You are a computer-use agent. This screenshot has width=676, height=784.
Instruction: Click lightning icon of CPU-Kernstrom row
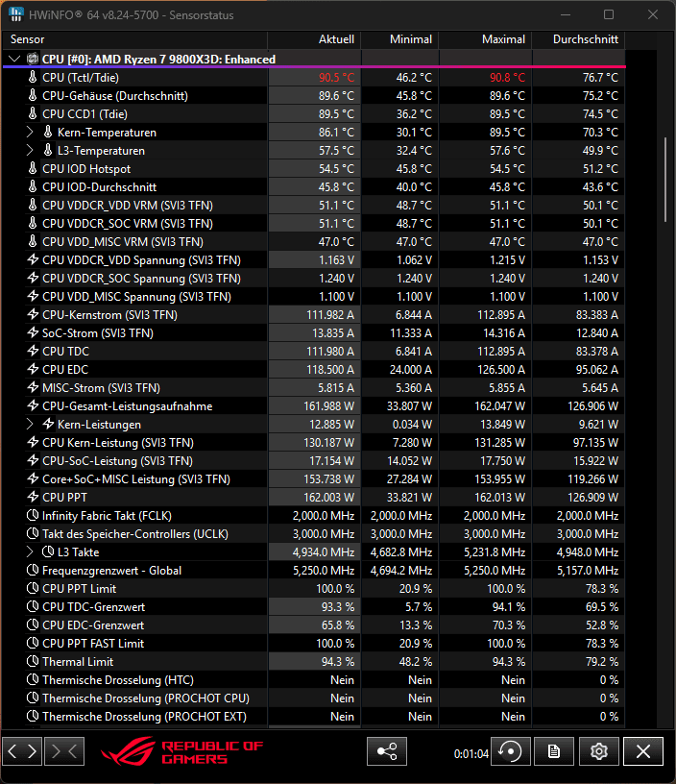coord(33,314)
